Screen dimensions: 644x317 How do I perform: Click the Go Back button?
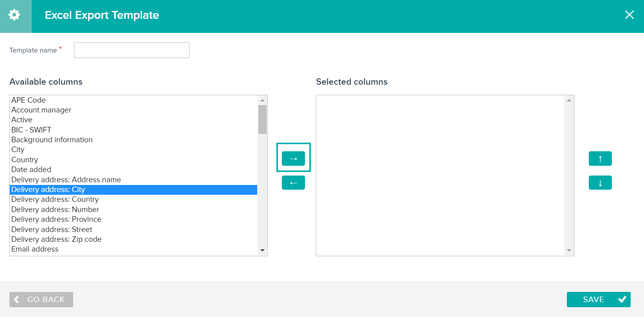coord(41,299)
